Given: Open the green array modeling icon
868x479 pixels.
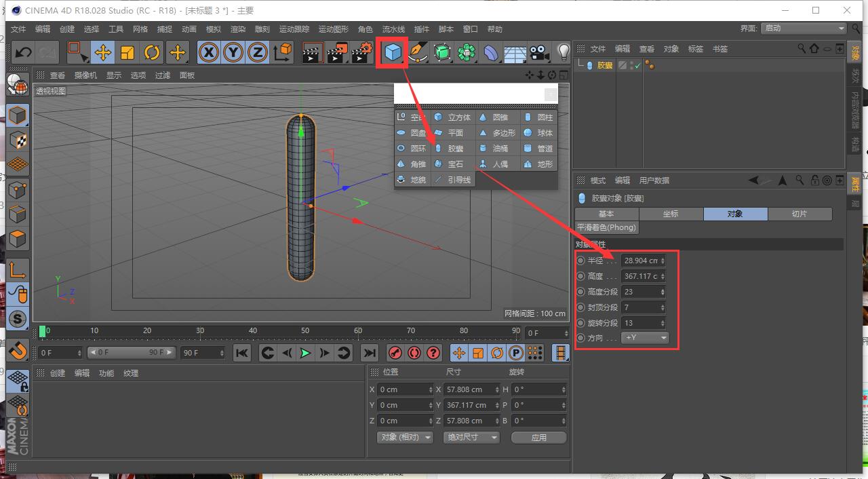Looking at the screenshot, I should [x=467, y=52].
